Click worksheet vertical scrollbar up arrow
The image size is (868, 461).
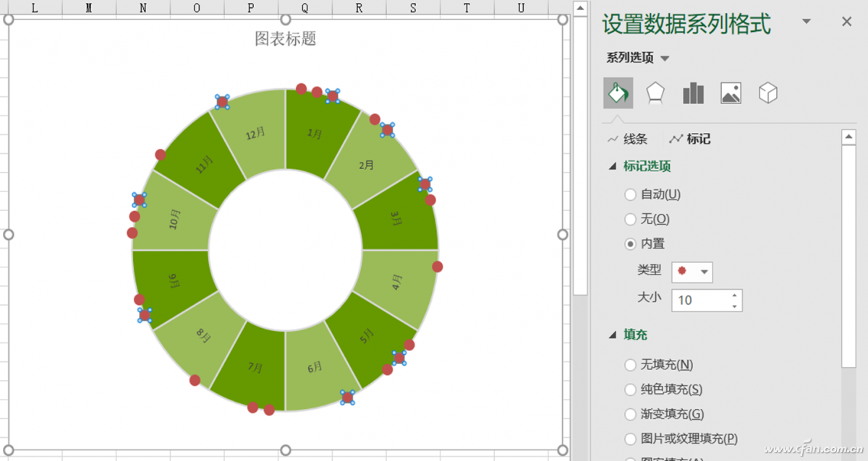pyautogui.click(x=580, y=8)
